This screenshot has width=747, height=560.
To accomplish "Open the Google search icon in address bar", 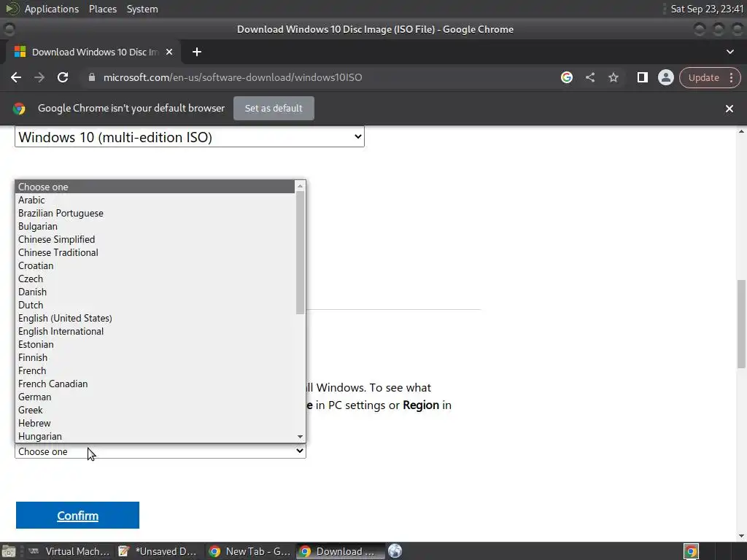I will (566, 77).
